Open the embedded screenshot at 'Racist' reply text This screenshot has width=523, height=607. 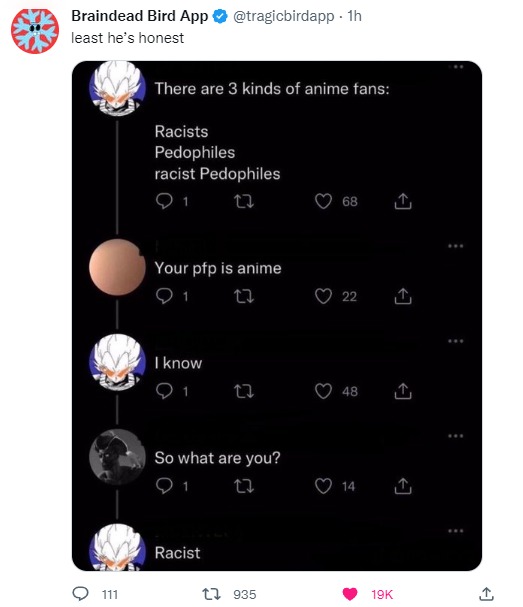click(x=178, y=552)
